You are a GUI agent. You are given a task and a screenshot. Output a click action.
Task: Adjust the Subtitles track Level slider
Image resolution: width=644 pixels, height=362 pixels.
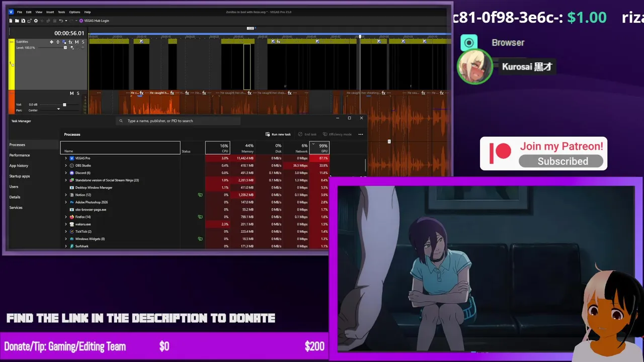pyautogui.click(x=64, y=48)
